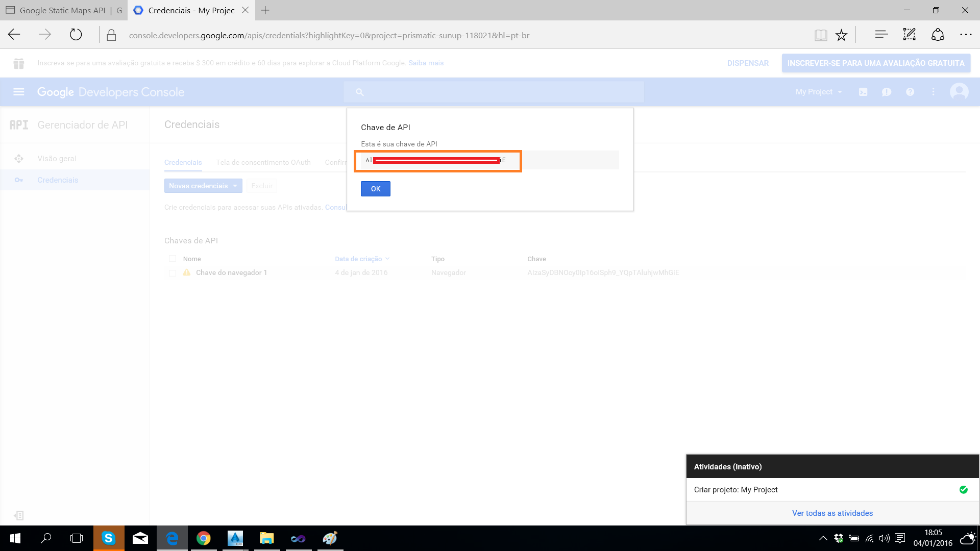Image resolution: width=980 pixels, height=551 pixels.
Task: Open console vertical dots settings menu
Action: [934, 92]
